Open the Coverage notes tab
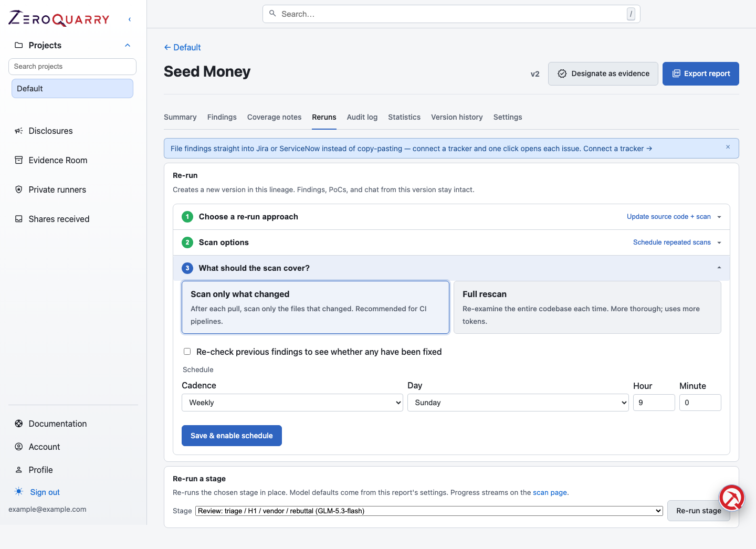Viewport: 756px width, 549px height. (275, 117)
